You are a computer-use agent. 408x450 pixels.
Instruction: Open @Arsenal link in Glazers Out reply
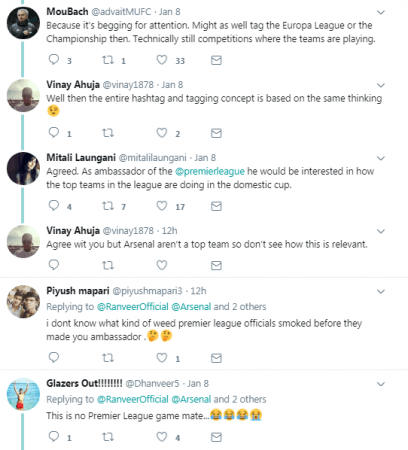[191, 399]
